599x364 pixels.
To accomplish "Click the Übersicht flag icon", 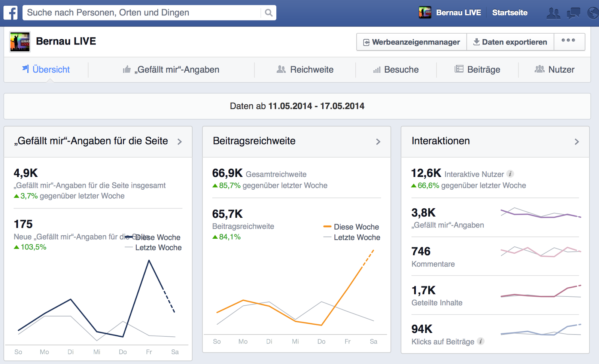I will (25, 68).
